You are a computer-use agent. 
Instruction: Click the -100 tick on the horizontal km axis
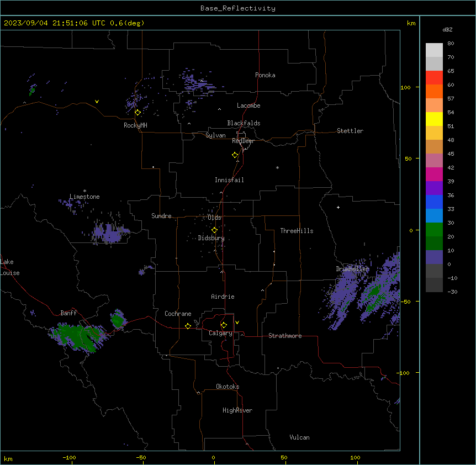point(69,457)
